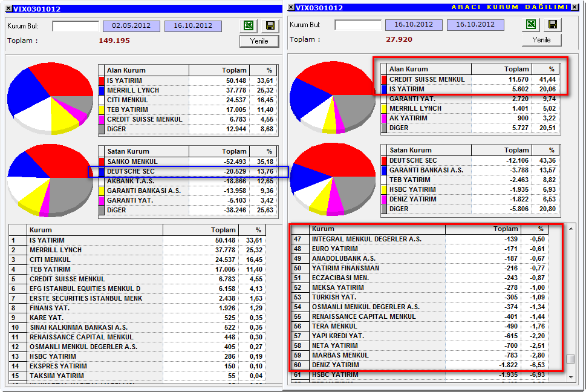Select row 6 EFG ISTANBUL EQUITIES MENKUL D
The height and width of the screenshot is (392, 586).
tap(137, 289)
